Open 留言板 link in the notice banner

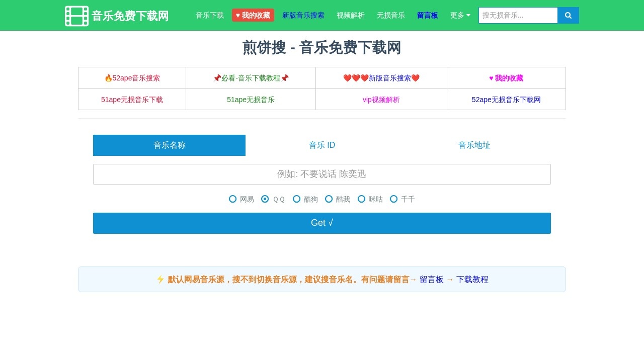tap(432, 280)
